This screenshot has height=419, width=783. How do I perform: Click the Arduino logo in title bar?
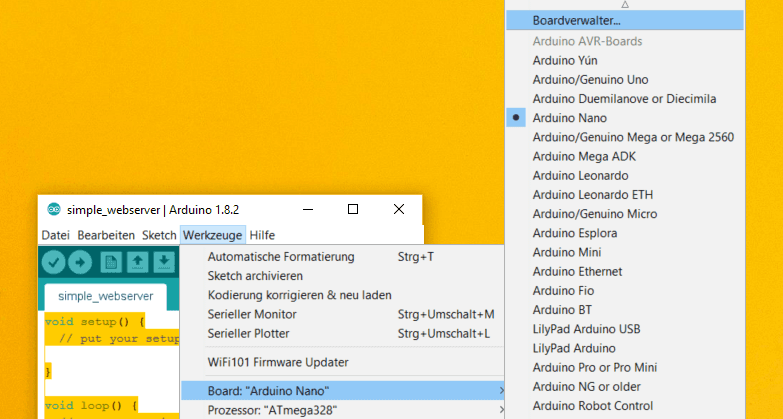53,210
